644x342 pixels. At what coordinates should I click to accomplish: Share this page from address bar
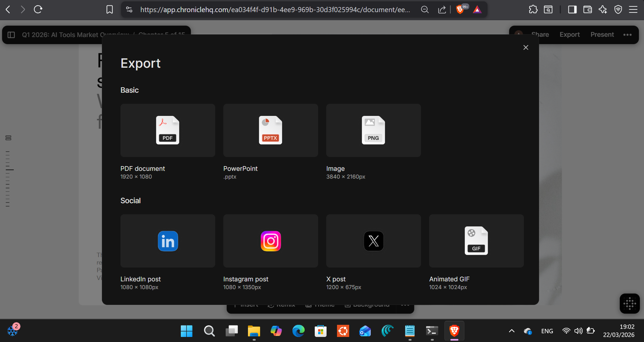(x=442, y=9)
